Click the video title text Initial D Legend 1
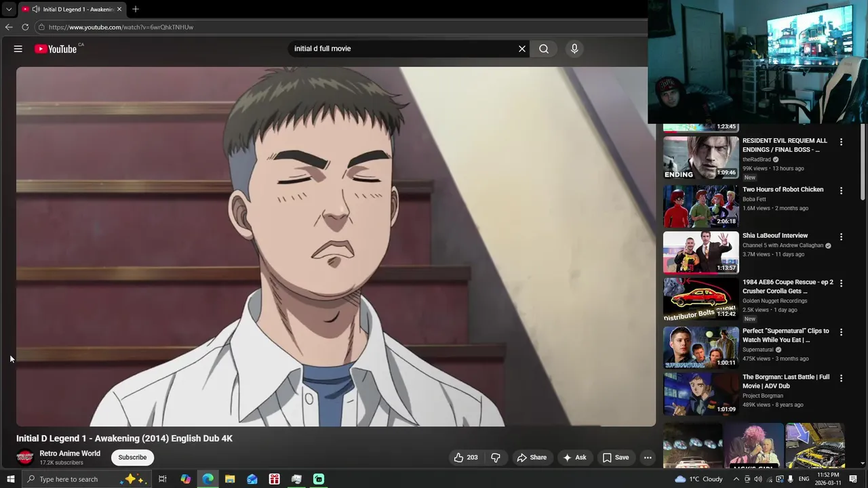Screen dimensions: 868x488 coord(124,439)
